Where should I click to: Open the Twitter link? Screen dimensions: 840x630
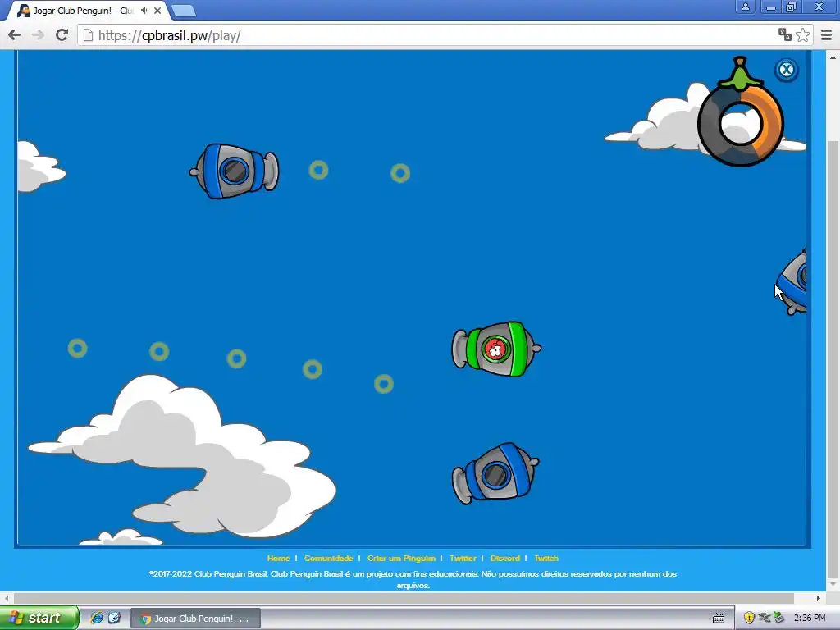coord(463,558)
